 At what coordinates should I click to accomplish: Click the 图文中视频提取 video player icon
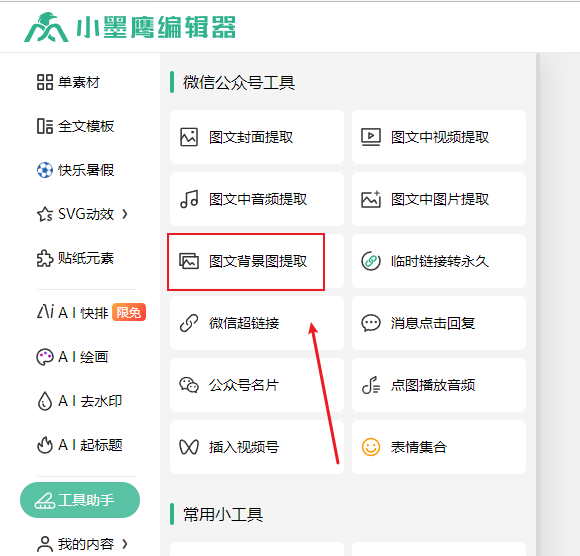(371, 137)
